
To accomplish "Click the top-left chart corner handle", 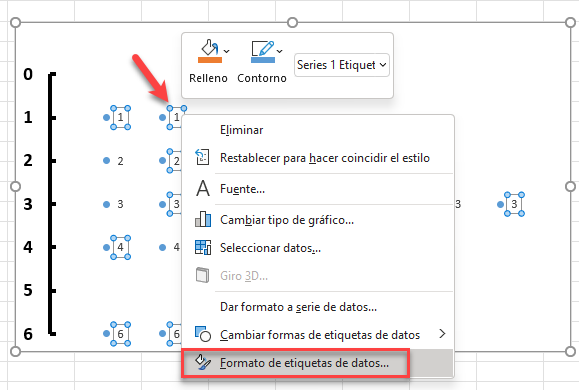I will point(16,23).
